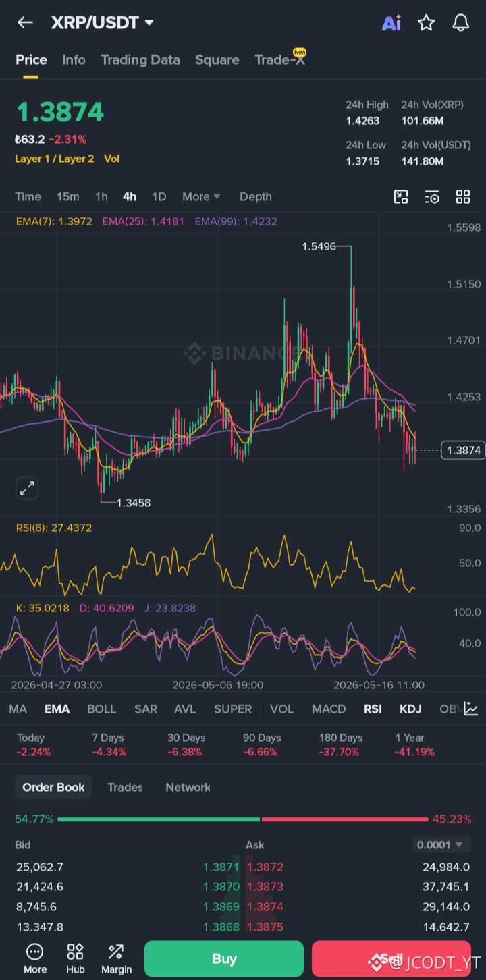This screenshot has height=980, width=486.
Task: Expand chart to fullscreen
Action: (27, 488)
